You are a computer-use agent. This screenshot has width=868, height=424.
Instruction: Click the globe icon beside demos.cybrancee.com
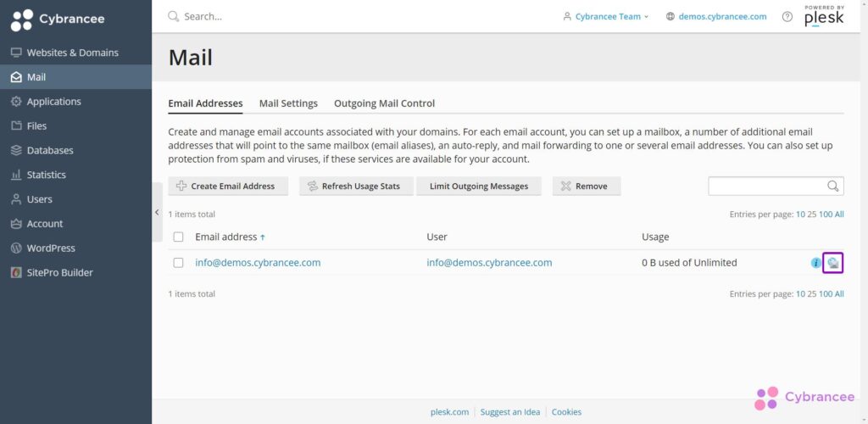[x=670, y=17]
